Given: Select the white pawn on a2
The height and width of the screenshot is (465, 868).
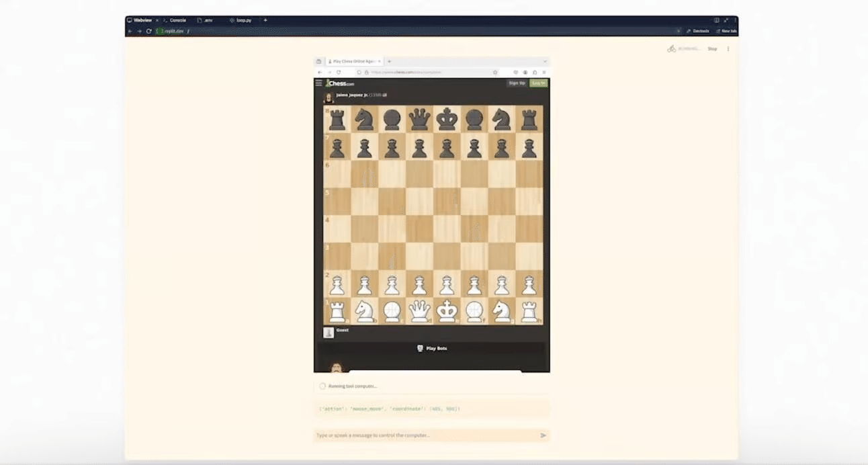Looking at the screenshot, I should click(337, 285).
